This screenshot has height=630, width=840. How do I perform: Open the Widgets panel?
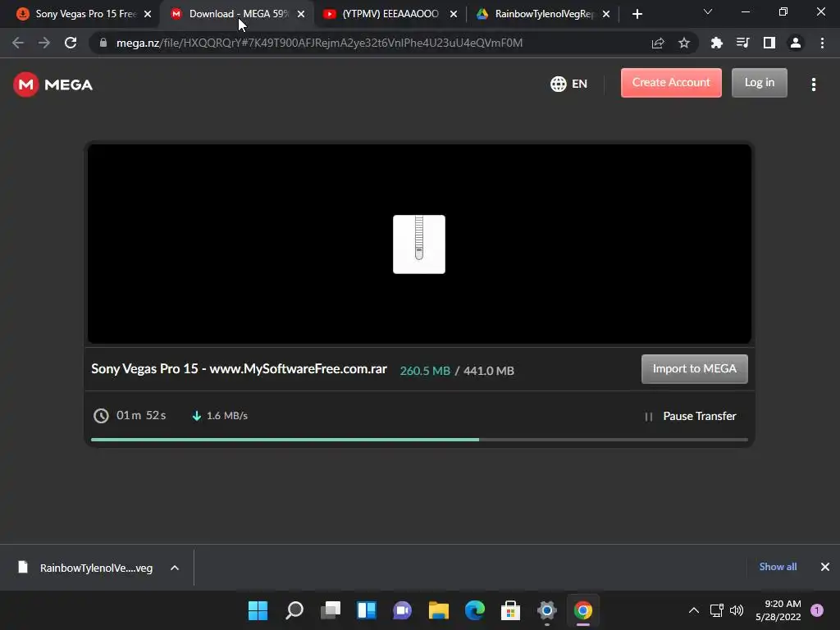tap(367, 610)
